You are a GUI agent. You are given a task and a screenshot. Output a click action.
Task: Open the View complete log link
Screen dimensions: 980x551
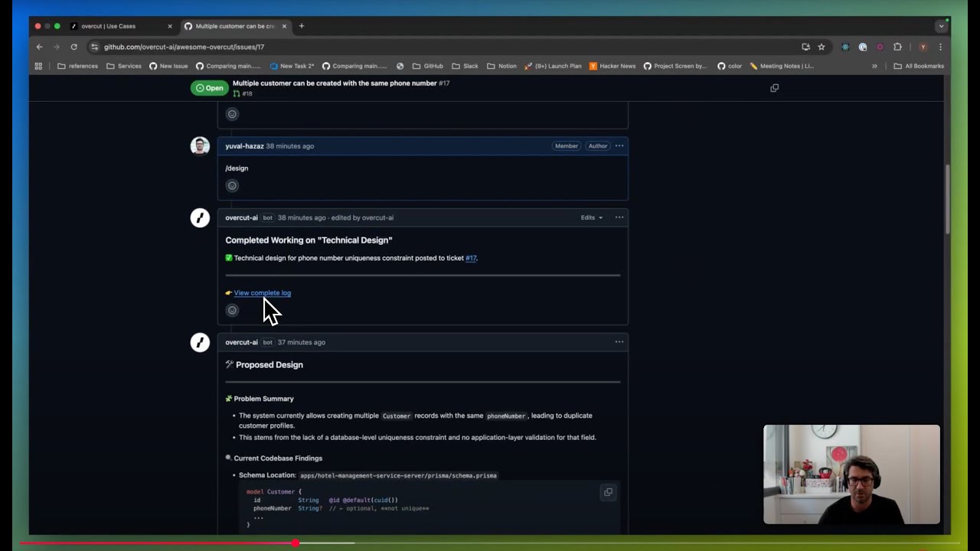[x=262, y=293]
